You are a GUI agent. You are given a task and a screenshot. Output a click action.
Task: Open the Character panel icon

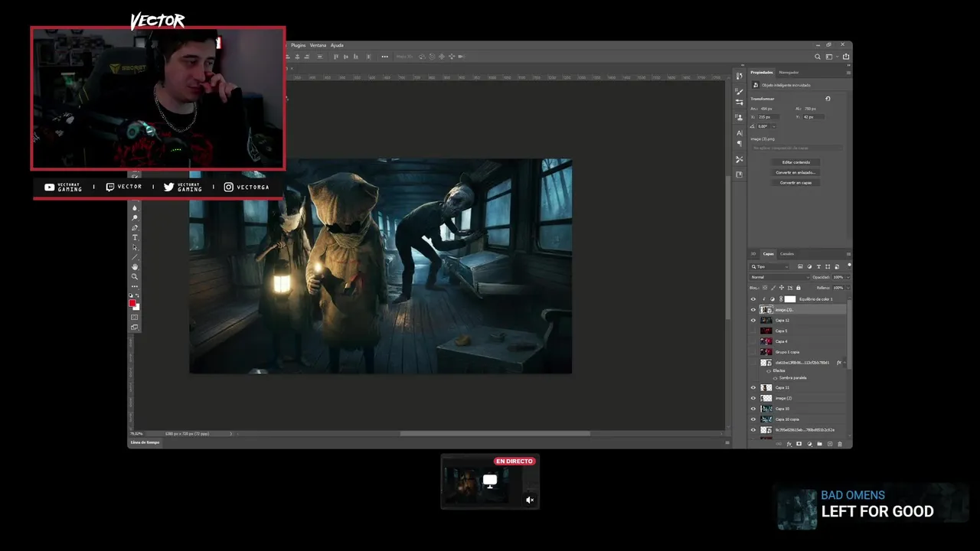click(740, 133)
